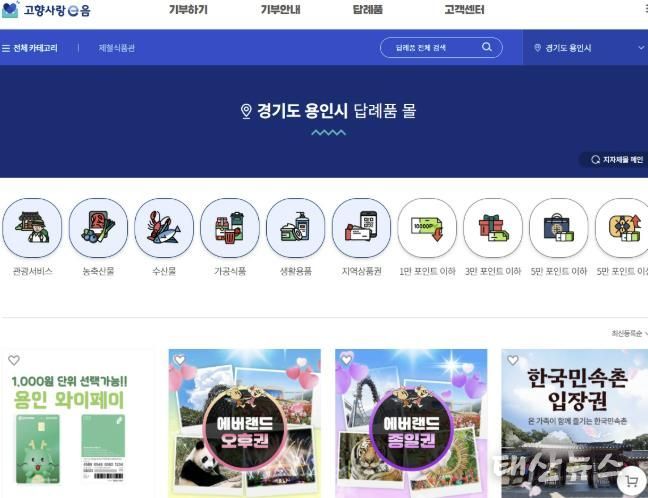Open the 기부하기 menu item

click(x=188, y=10)
